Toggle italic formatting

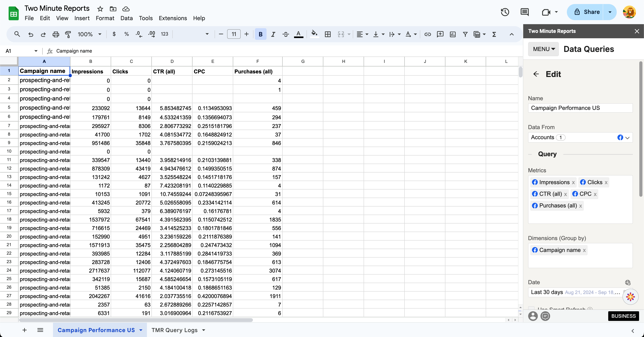coord(273,34)
